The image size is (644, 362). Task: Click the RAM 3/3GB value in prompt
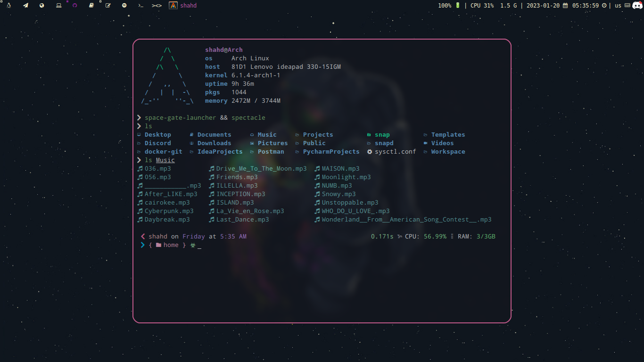coord(486,237)
